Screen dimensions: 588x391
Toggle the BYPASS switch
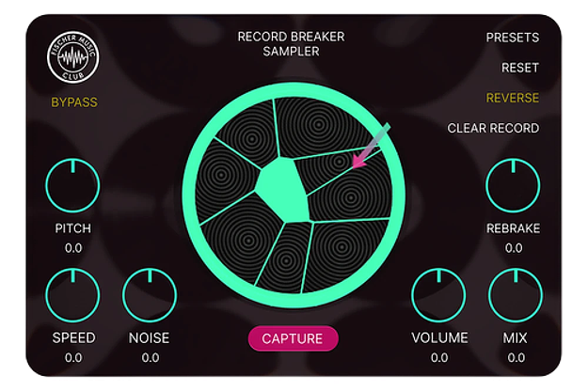click(74, 102)
